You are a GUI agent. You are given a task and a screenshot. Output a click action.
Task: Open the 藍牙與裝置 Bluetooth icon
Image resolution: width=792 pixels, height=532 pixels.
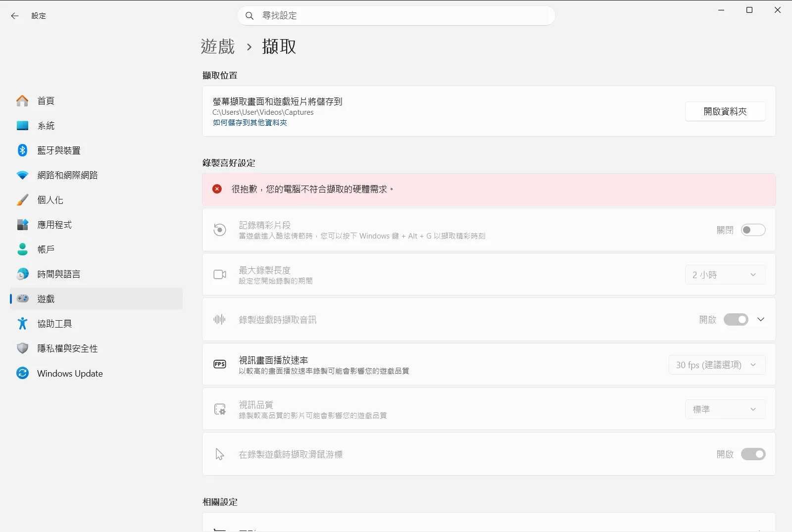(x=22, y=150)
